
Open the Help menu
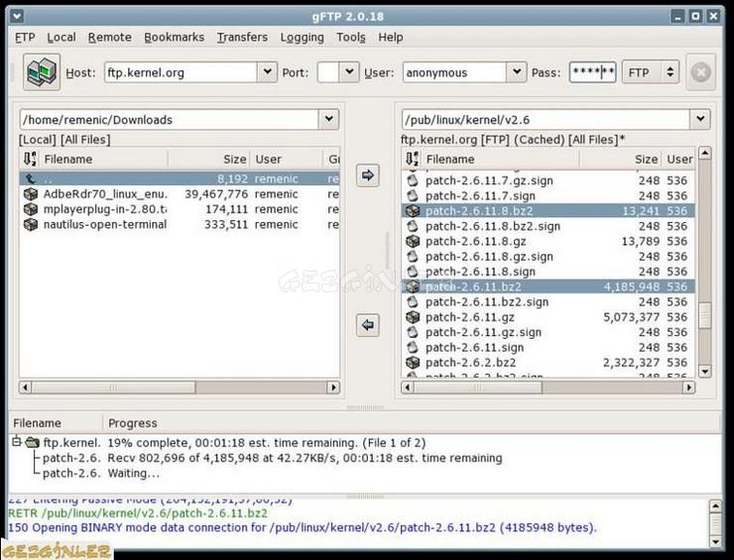(391, 38)
